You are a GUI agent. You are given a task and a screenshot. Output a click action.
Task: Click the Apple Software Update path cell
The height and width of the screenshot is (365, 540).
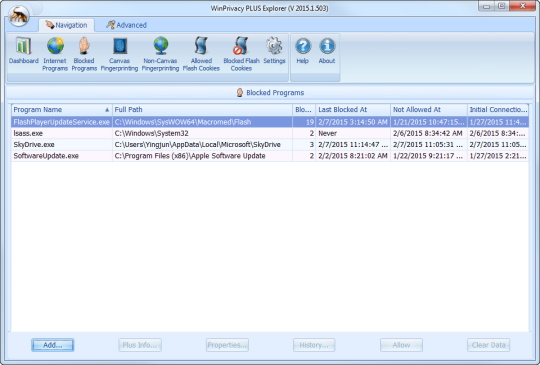coord(202,156)
